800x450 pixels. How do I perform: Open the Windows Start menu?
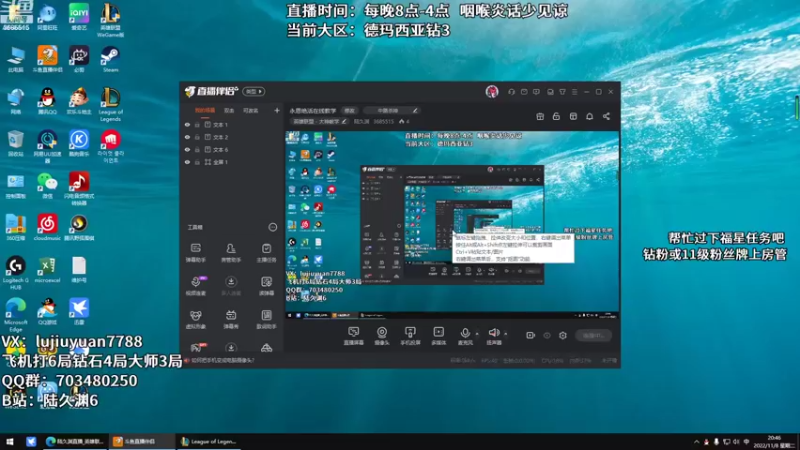(9, 442)
